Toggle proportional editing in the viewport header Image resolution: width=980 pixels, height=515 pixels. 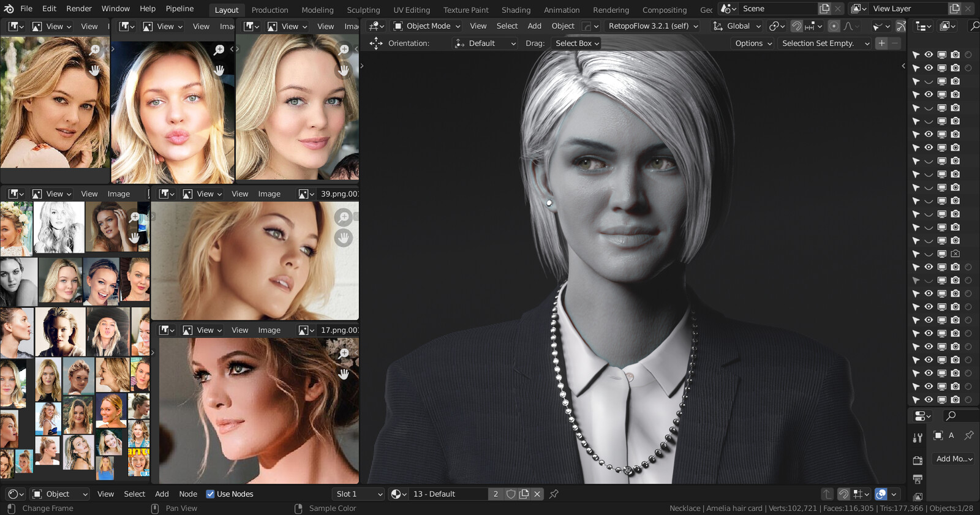coord(834,26)
